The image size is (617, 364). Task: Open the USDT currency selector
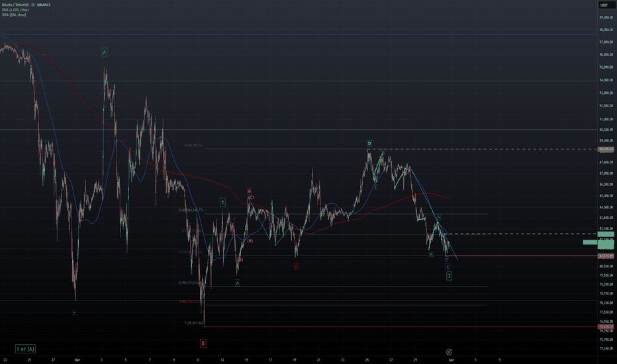pos(606,5)
